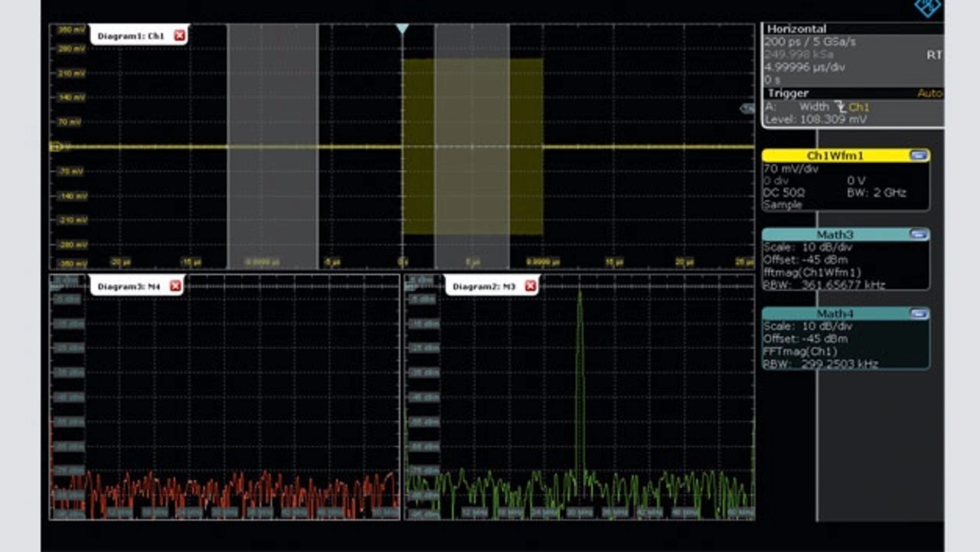Minimize the Math4 signal box
This screenshot has height=552, width=980.
[919, 314]
